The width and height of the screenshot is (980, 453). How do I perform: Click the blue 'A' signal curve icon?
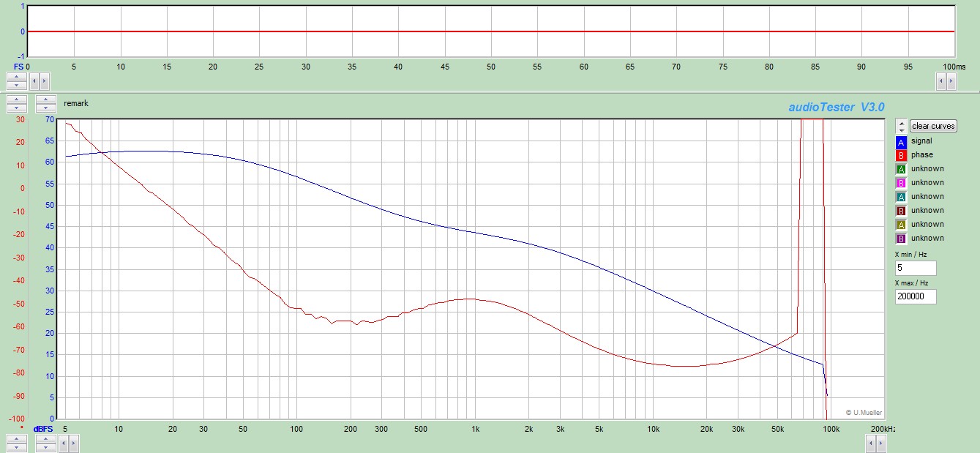(901, 141)
